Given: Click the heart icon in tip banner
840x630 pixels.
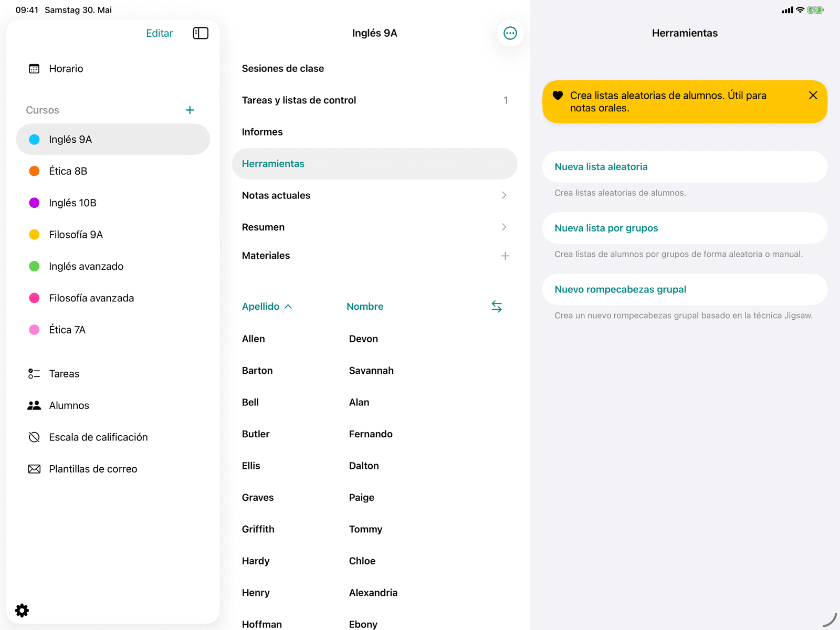Looking at the screenshot, I should pos(558,96).
